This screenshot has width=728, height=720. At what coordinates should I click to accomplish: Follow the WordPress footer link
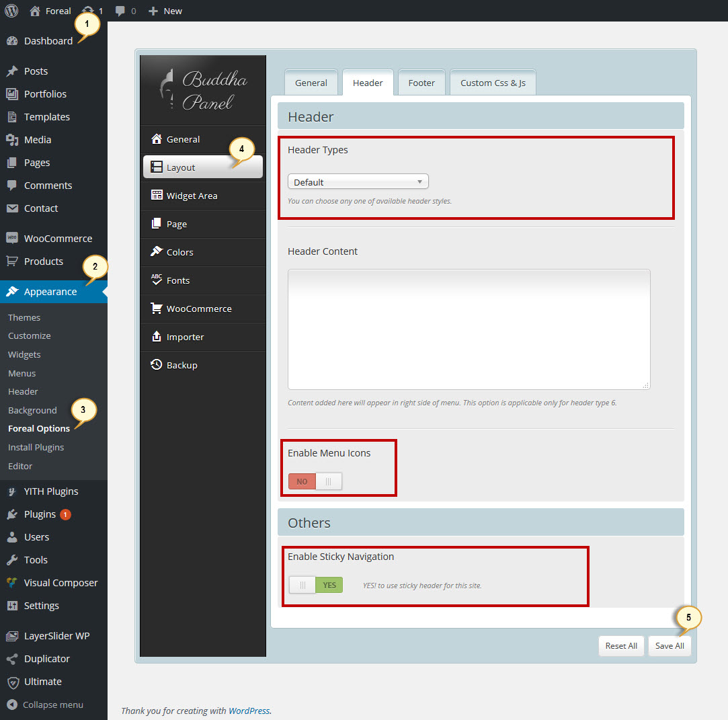pos(249,711)
